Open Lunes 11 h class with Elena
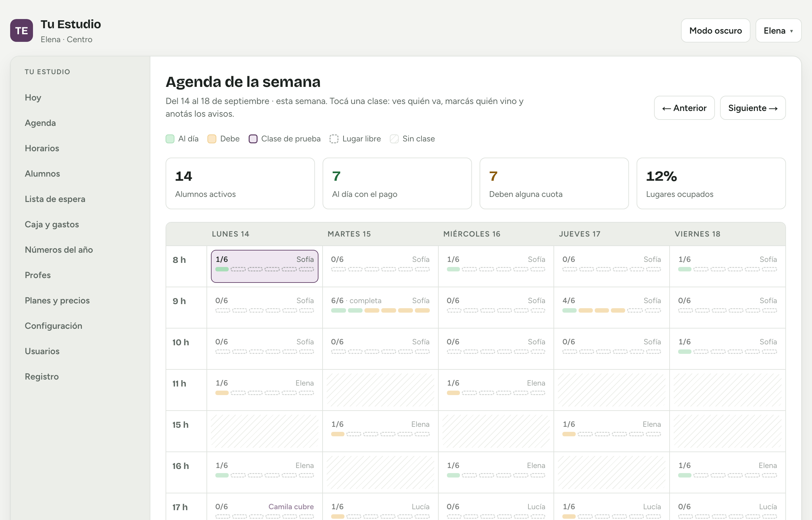 pos(265,390)
